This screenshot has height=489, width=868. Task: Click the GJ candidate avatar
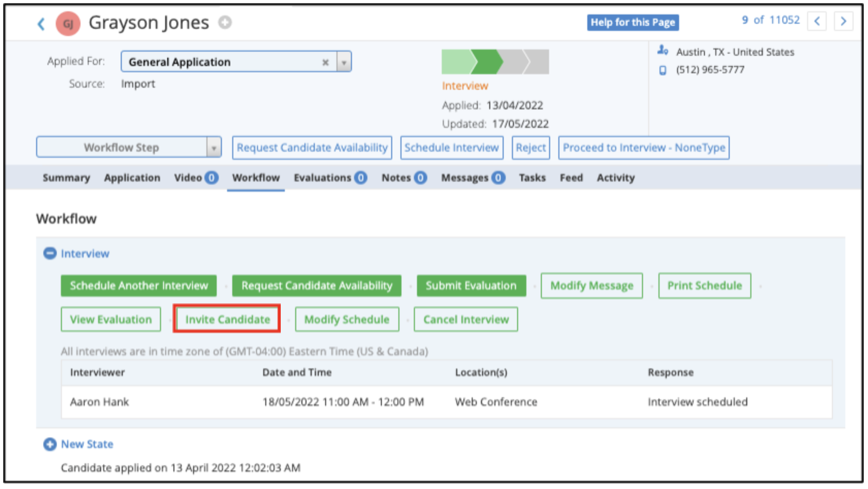coord(68,24)
